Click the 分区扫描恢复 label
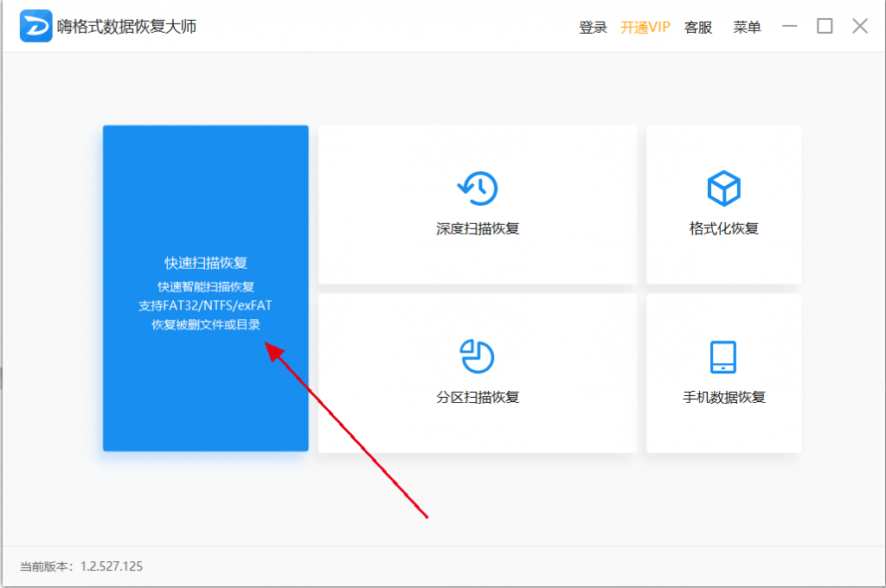The image size is (886, 588). (x=478, y=397)
